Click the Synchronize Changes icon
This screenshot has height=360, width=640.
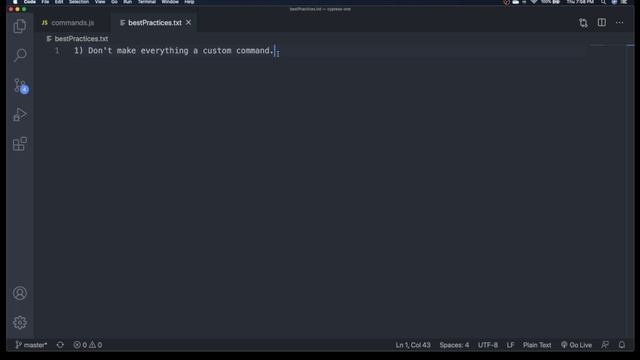click(x=60, y=345)
